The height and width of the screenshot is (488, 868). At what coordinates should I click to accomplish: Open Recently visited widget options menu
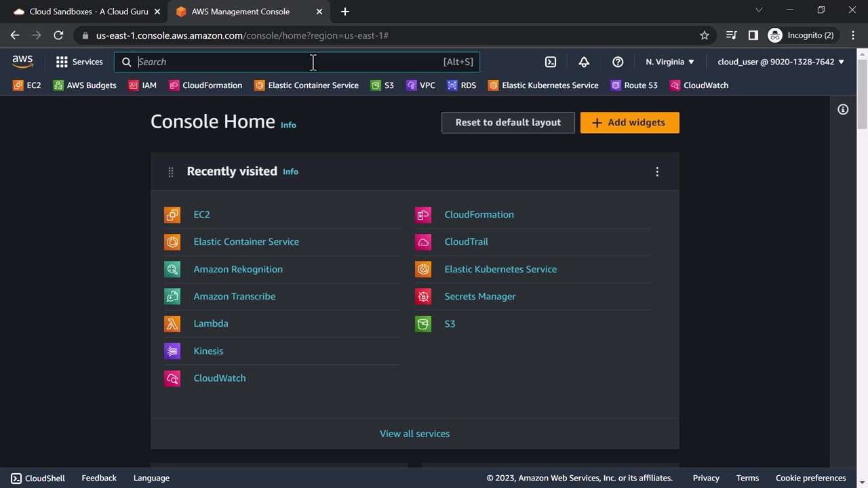(x=657, y=172)
